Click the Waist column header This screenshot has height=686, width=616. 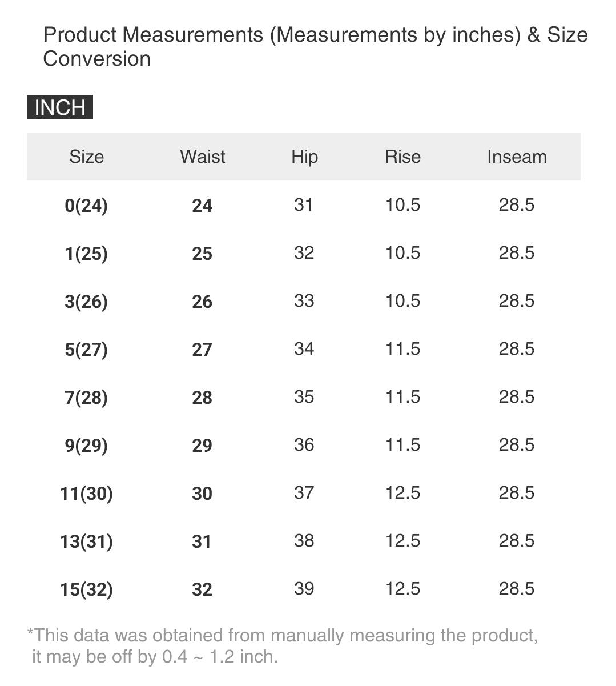[x=202, y=157]
